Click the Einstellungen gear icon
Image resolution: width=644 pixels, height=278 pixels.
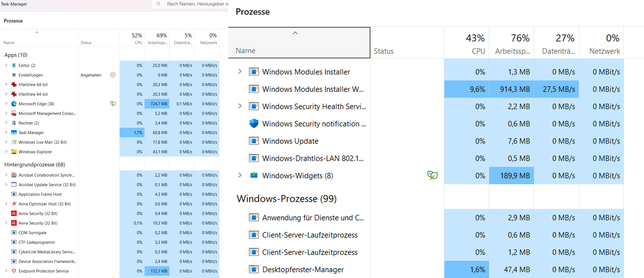tap(14, 75)
